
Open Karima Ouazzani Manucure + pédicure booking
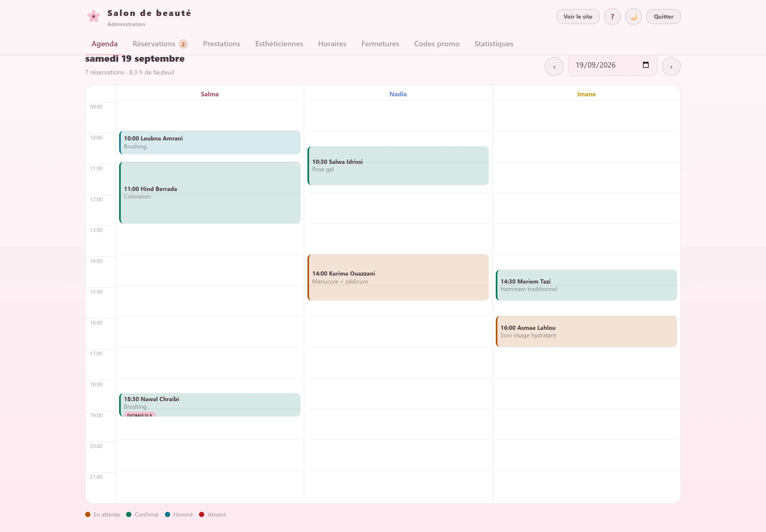tap(398, 277)
